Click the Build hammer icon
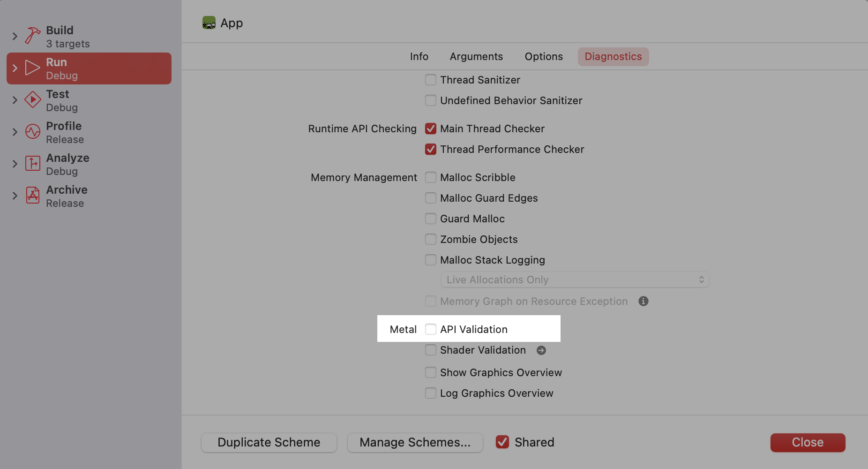Image resolution: width=868 pixels, height=469 pixels. pos(32,36)
